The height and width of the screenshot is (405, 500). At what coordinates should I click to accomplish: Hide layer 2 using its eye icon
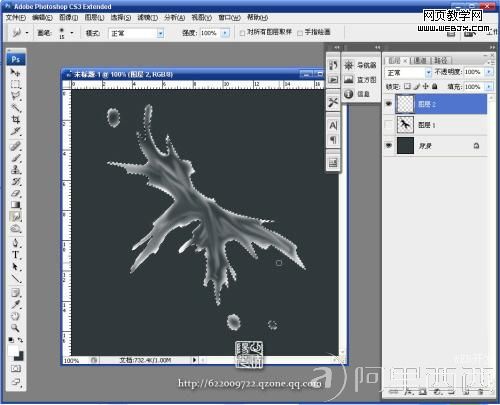coord(389,104)
